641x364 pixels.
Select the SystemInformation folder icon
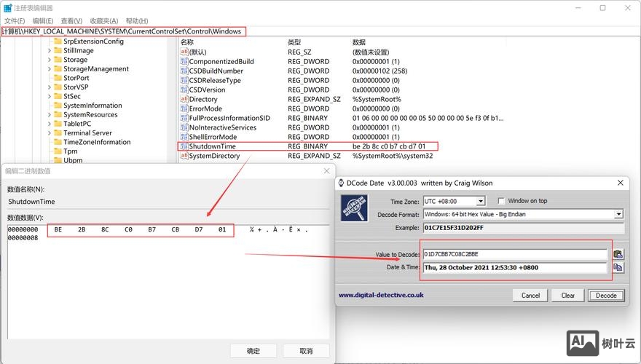coord(58,106)
